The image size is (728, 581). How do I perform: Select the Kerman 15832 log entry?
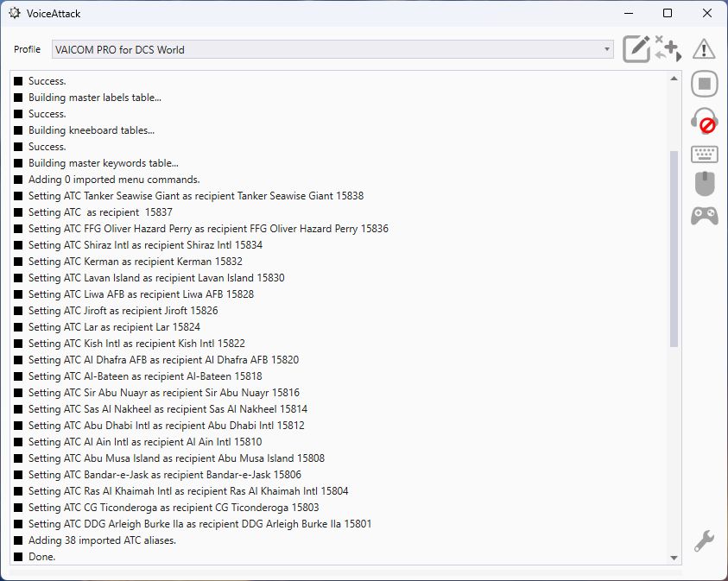coord(135,262)
